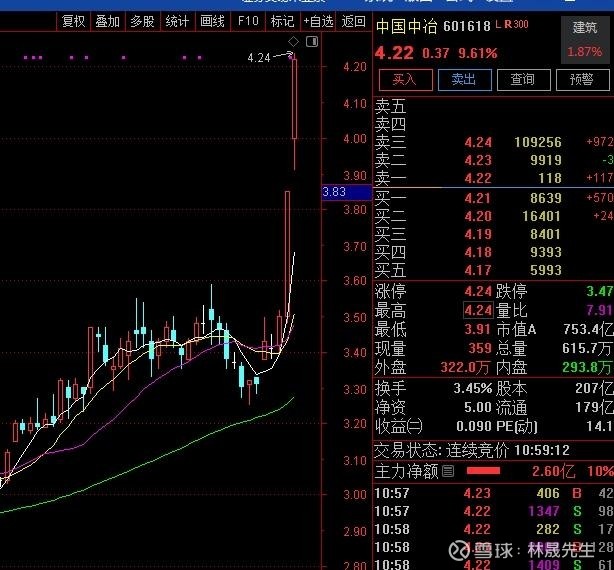The image size is (614, 570).
Task: Click the 净资 value 5.00
Action: tap(478, 408)
